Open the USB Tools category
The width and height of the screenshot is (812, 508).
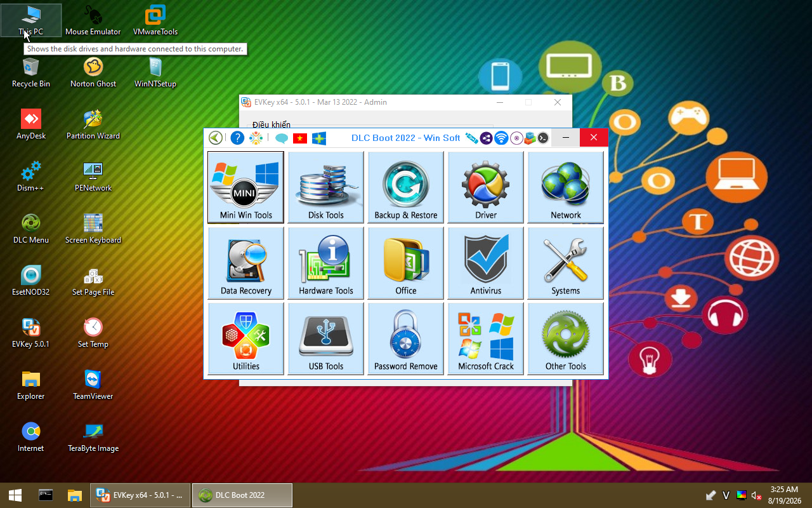(325, 338)
